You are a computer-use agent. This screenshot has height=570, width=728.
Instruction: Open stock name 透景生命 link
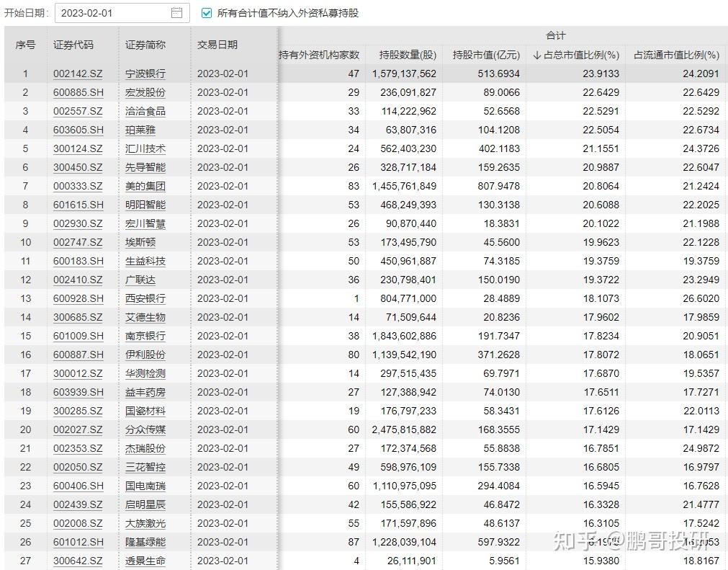[145, 561]
